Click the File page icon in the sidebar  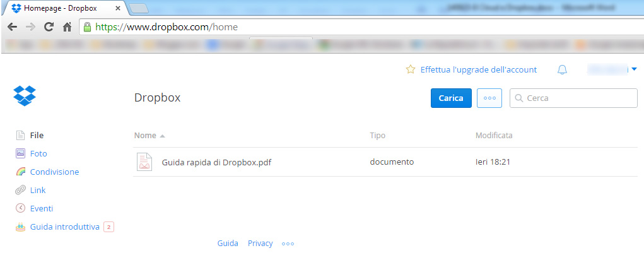(20, 135)
